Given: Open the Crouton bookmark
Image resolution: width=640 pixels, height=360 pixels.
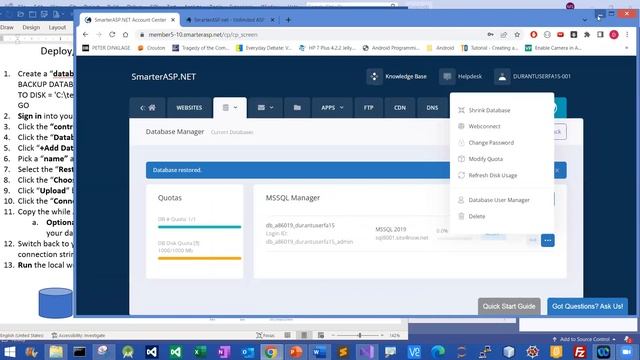Looking at the screenshot, I should coord(151,48).
